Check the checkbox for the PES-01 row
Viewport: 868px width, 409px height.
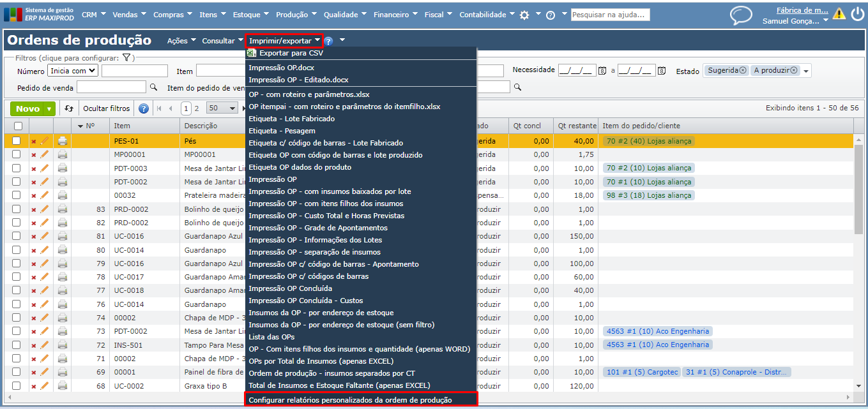tap(17, 141)
